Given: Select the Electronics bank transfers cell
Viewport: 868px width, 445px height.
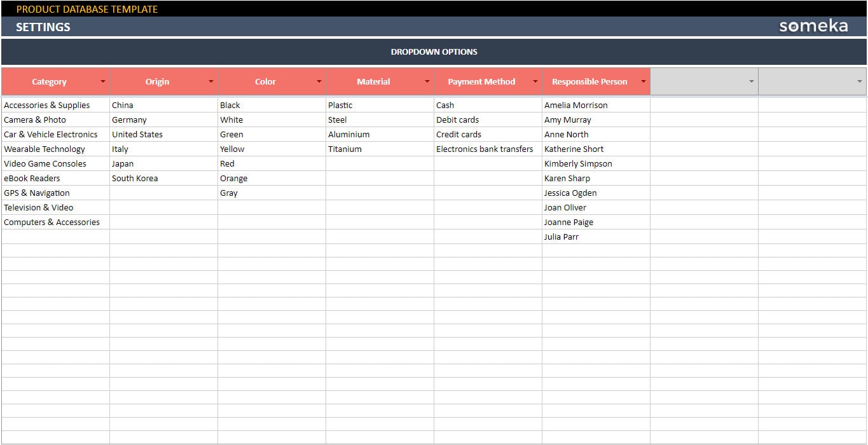Looking at the screenshot, I should coord(484,149).
